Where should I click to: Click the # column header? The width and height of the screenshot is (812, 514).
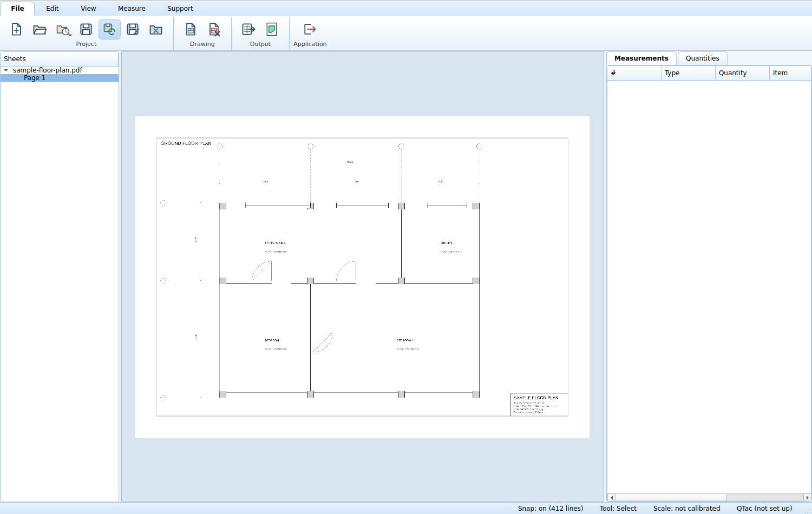click(634, 73)
